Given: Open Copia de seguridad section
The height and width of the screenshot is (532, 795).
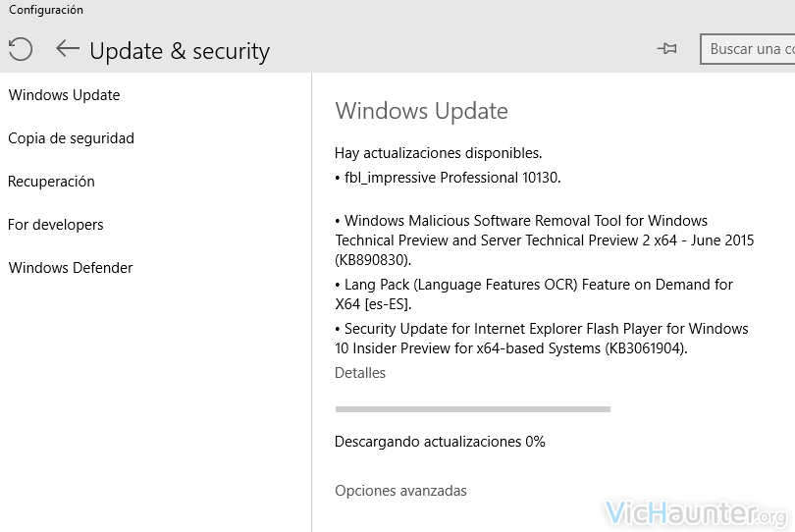Looking at the screenshot, I should click(71, 138).
